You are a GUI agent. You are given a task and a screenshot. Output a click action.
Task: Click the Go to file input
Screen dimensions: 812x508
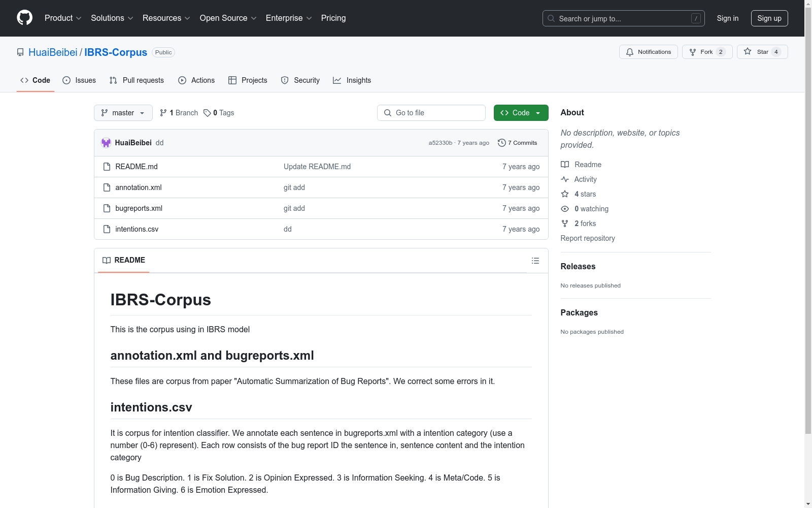point(431,113)
